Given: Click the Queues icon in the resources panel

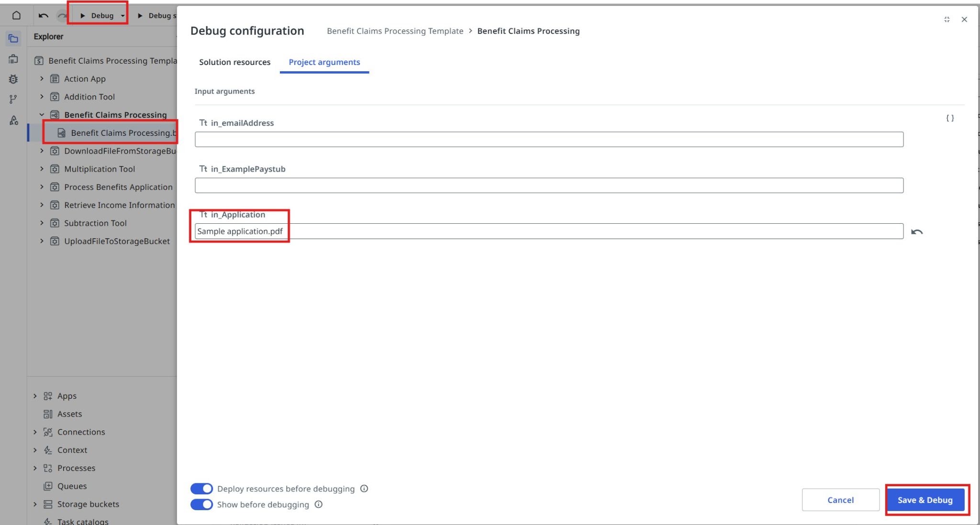Looking at the screenshot, I should (x=48, y=486).
